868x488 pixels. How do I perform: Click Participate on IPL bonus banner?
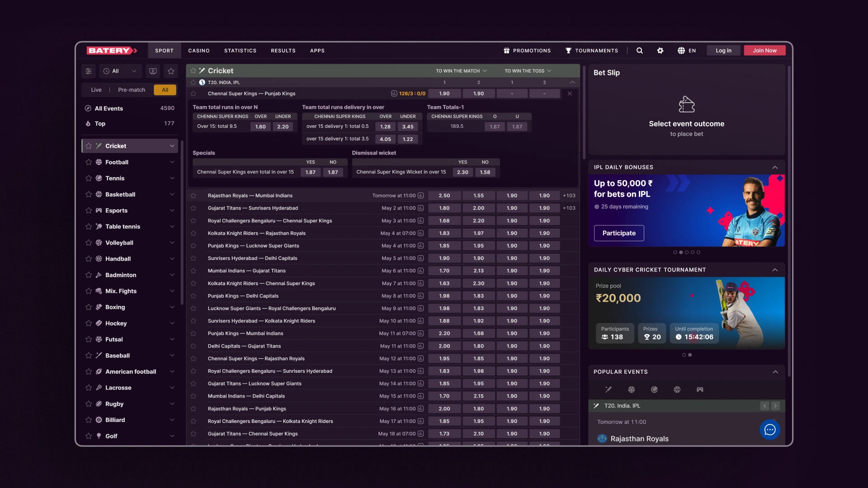(x=619, y=233)
